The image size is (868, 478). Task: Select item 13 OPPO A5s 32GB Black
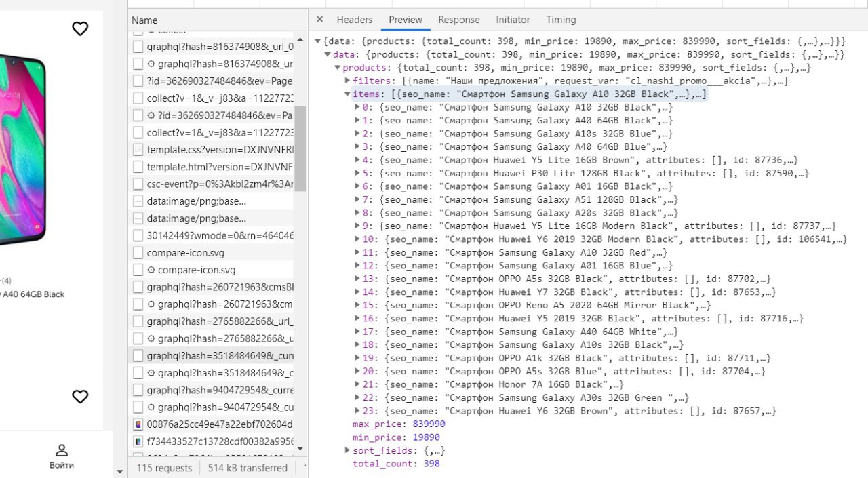pos(567,279)
